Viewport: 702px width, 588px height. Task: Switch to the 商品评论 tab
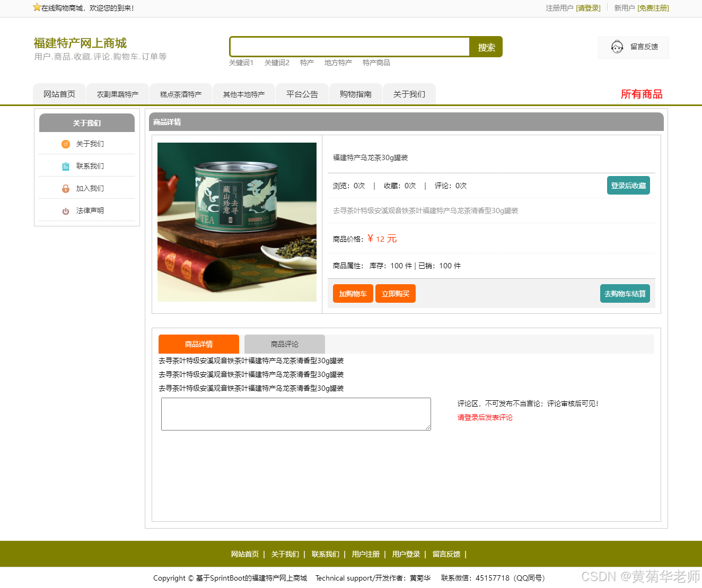285,344
